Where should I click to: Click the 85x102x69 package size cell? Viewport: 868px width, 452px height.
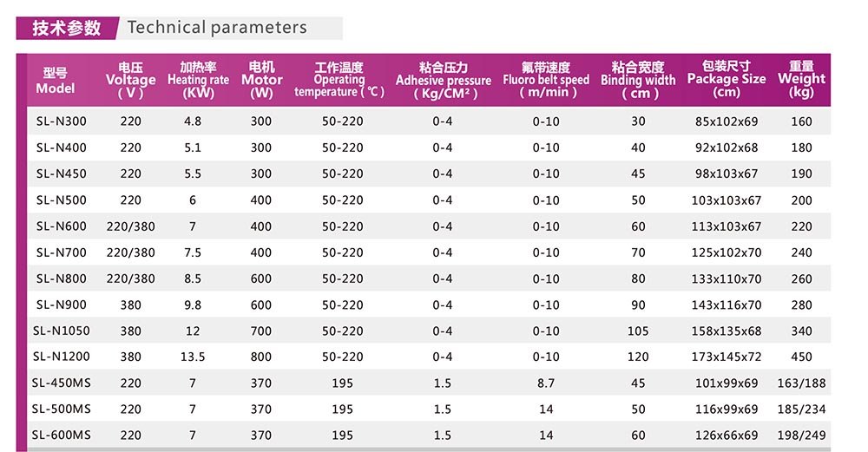[727, 121]
